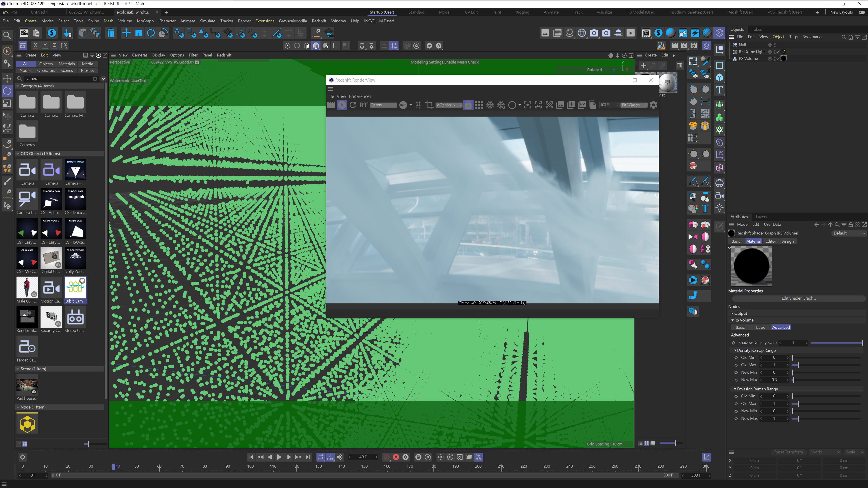Click the delete trash icon in toolbar
868x488 pixels.
pyautogui.click(x=111, y=33)
